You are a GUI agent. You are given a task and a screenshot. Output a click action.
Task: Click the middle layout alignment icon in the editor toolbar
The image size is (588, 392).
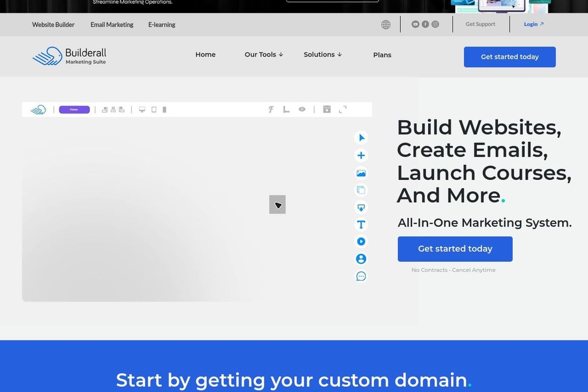[113, 110]
